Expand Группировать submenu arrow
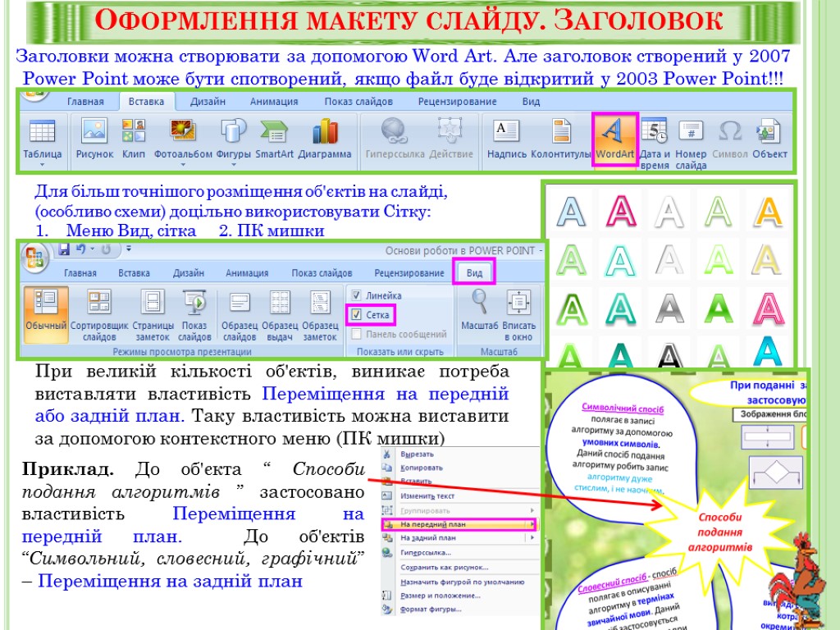 [x=532, y=510]
